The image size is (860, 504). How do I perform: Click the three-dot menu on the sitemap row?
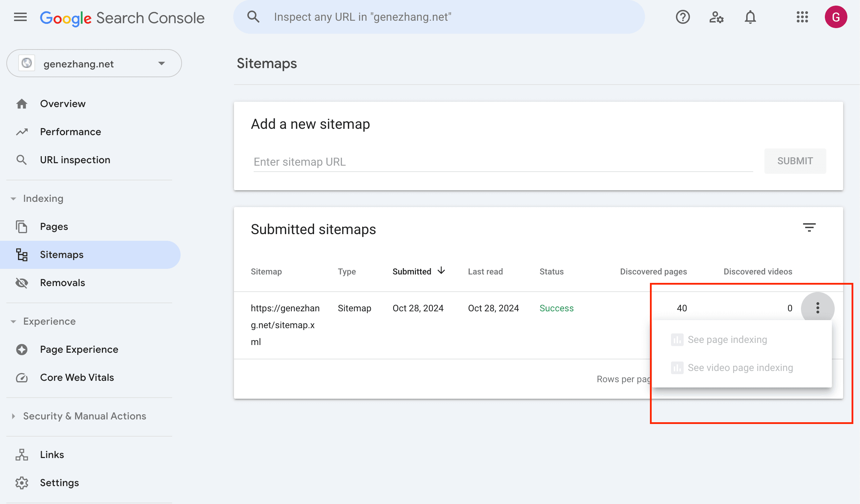click(817, 308)
